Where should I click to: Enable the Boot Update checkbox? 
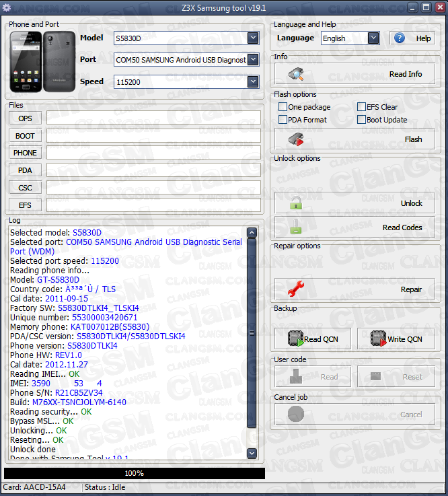click(361, 120)
